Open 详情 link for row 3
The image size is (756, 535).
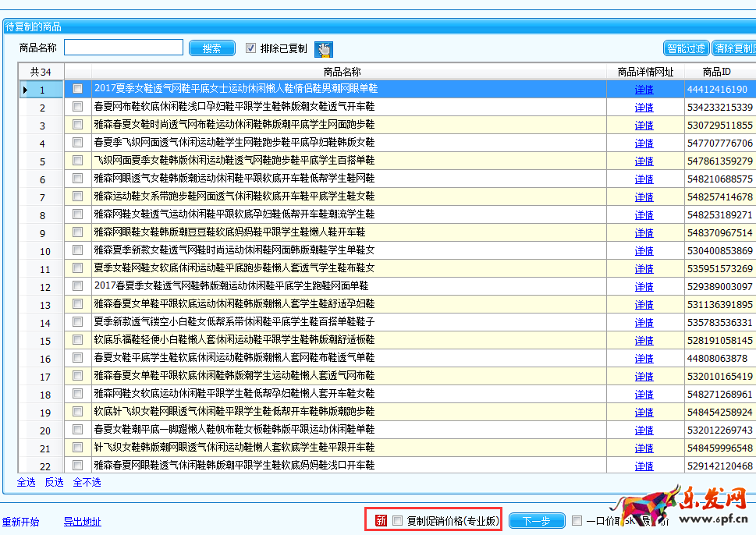click(644, 126)
